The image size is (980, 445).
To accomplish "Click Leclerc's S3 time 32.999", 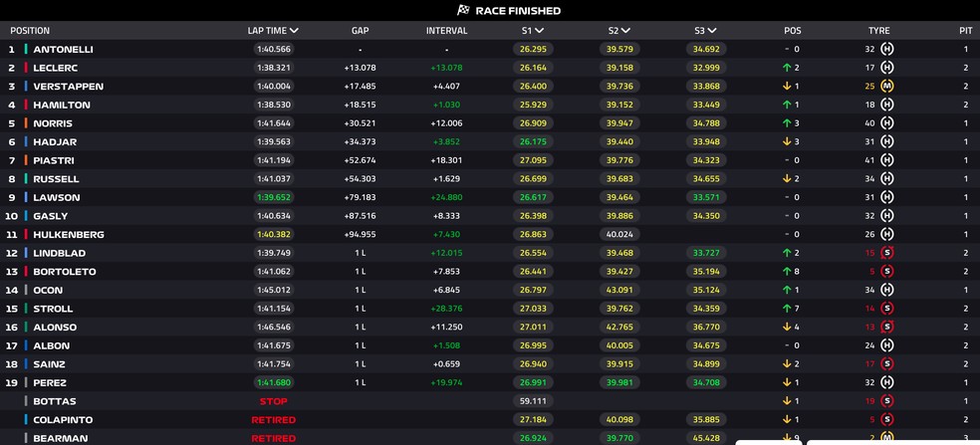I will point(706,68).
